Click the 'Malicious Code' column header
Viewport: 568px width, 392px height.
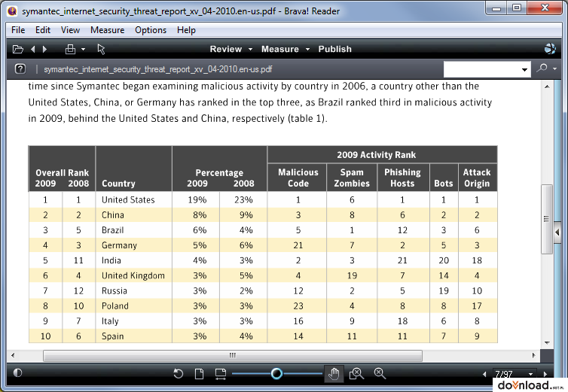(298, 178)
